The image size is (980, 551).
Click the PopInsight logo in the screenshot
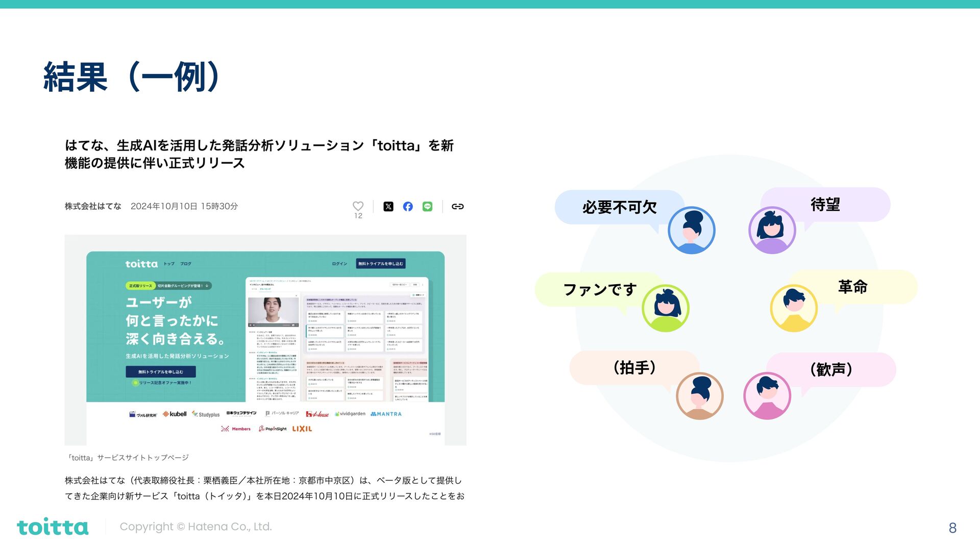click(x=273, y=429)
